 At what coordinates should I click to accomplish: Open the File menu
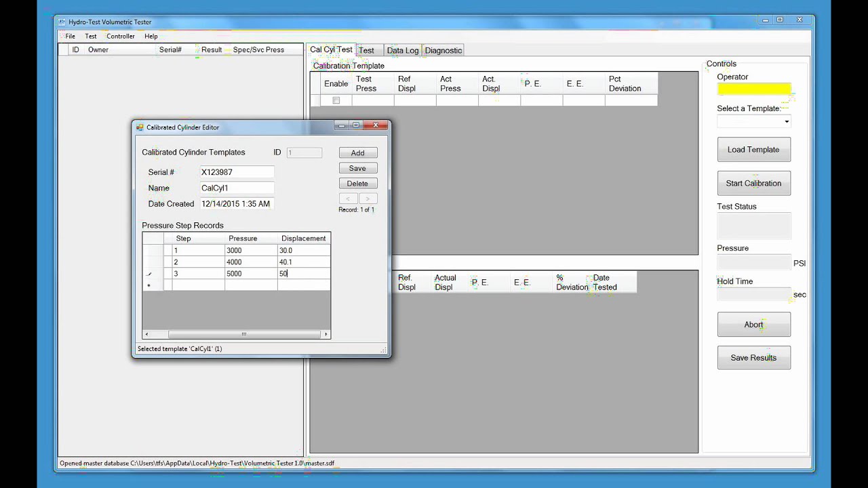pyautogui.click(x=71, y=37)
